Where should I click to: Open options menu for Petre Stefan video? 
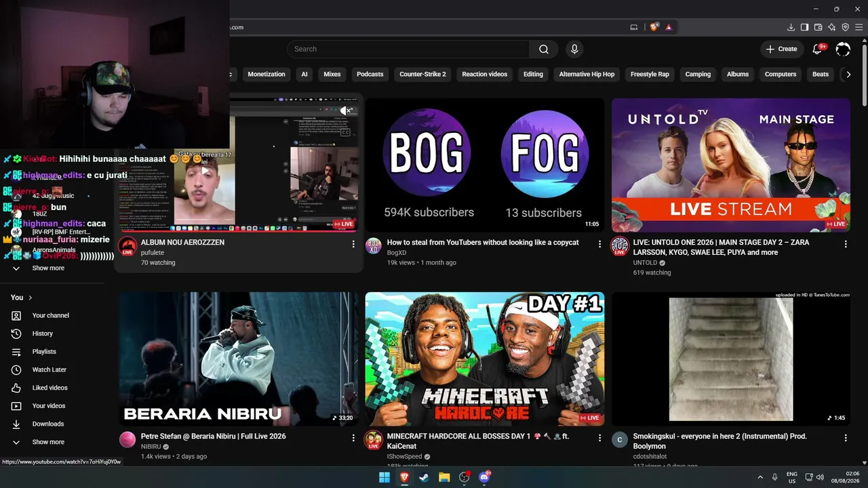tap(353, 439)
